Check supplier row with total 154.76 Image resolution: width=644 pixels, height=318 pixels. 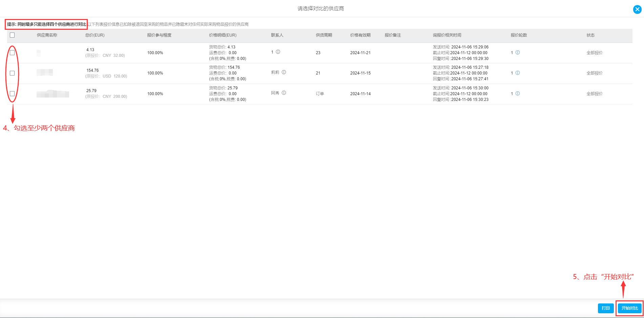pyautogui.click(x=12, y=73)
